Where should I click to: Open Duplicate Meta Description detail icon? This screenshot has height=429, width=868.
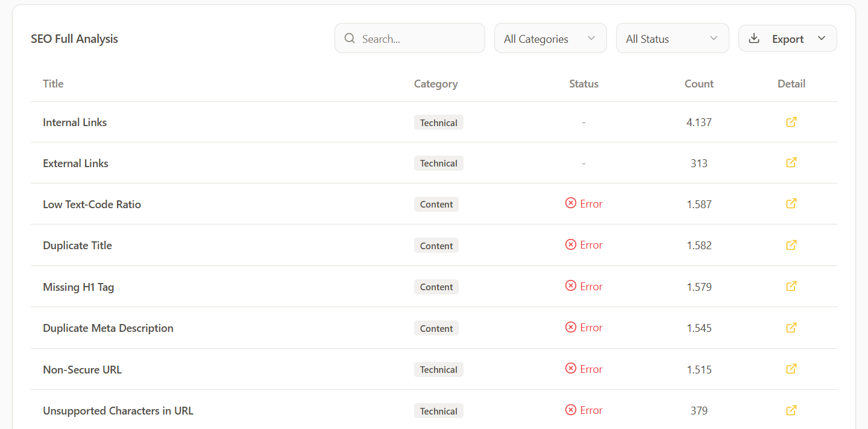791,328
